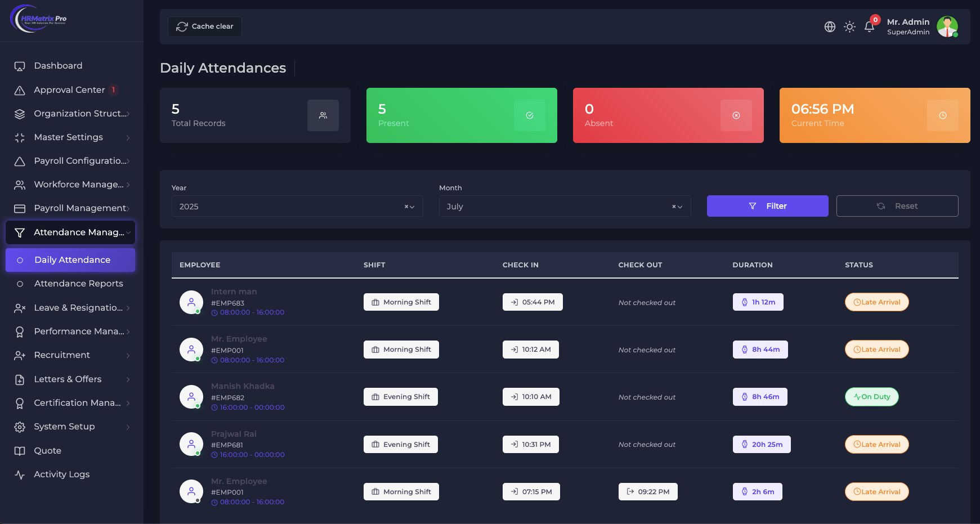This screenshot has width=980, height=524.
Task: Click On Duty status for Manish Khadka
Action: 872,397
